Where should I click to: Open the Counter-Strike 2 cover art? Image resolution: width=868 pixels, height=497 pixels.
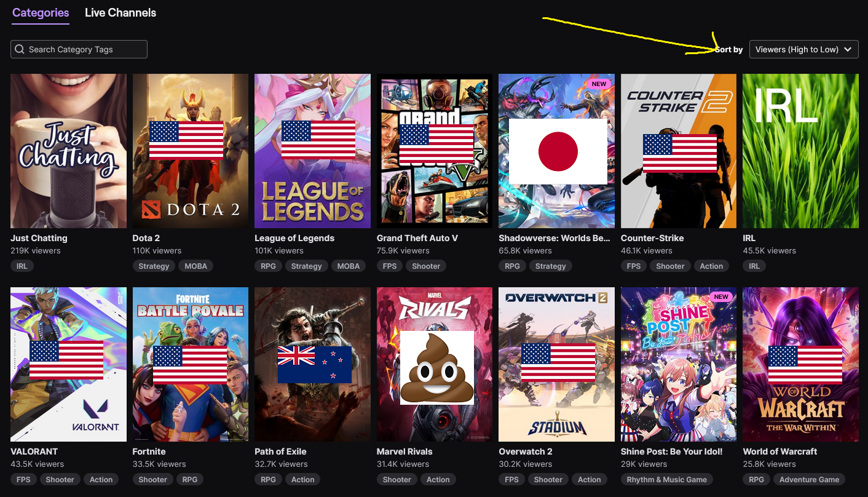(x=679, y=151)
